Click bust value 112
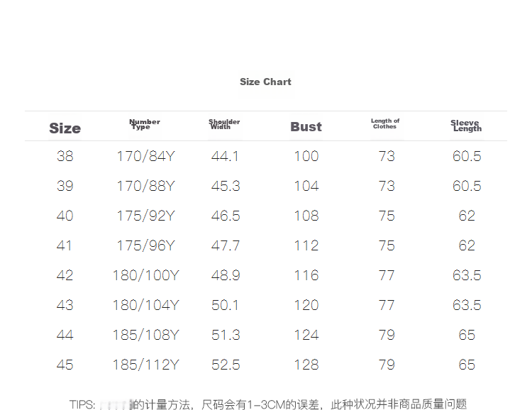 pos(306,245)
